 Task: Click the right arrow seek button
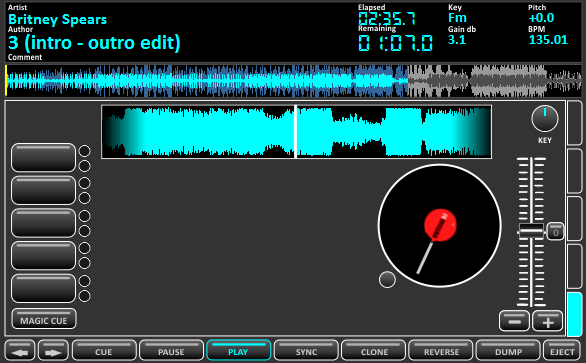tap(53, 350)
